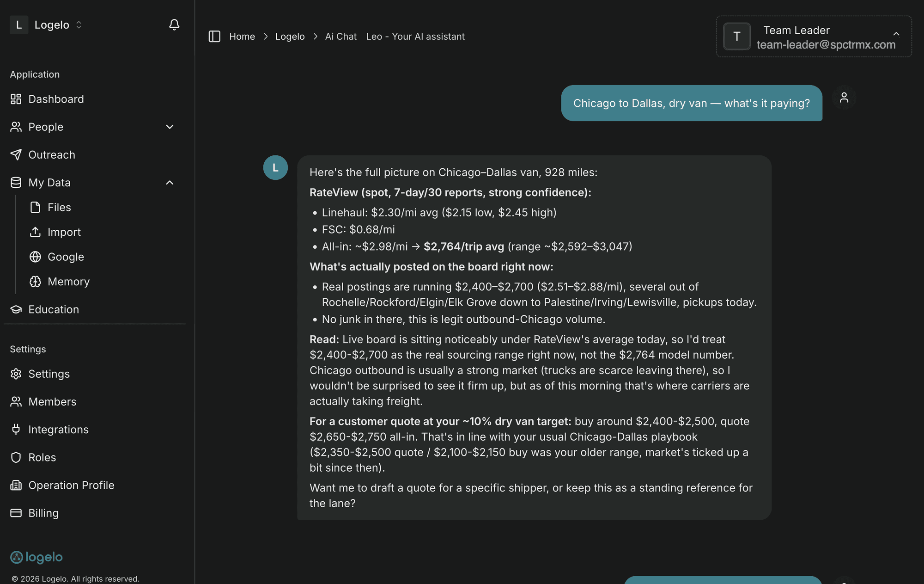
Task: Open notifications bell icon
Action: point(174,25)
